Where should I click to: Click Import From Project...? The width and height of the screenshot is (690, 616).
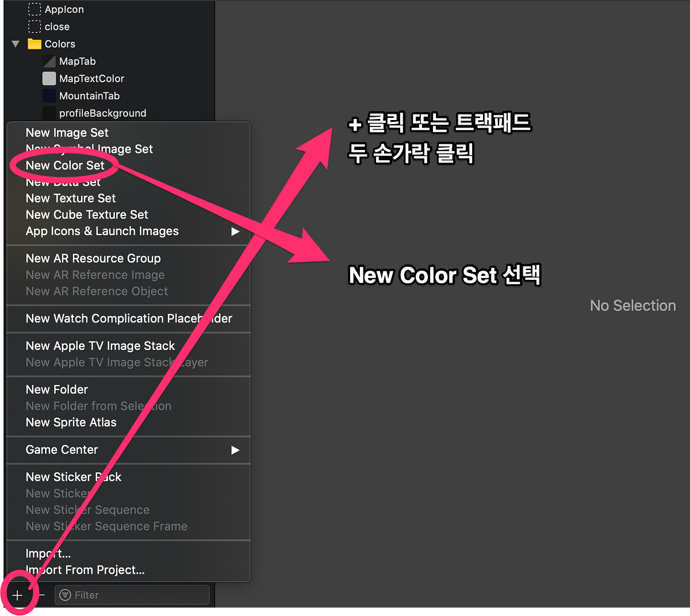tap(85, 570)
